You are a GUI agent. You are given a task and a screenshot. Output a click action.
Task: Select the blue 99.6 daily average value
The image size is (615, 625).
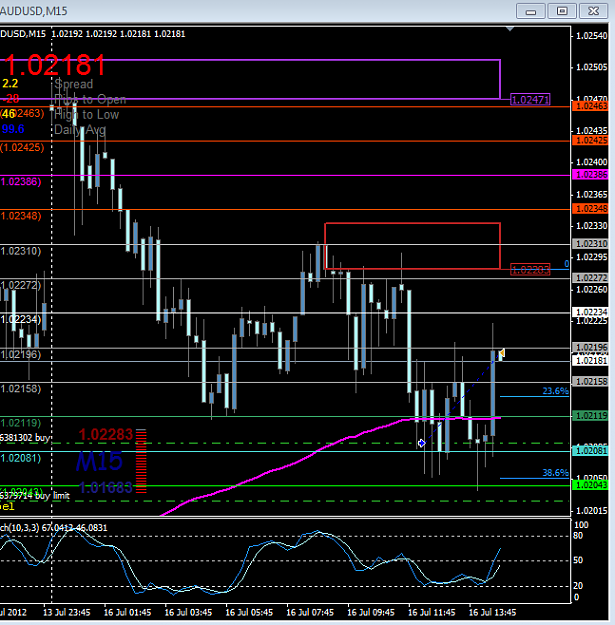click(13, 129)
